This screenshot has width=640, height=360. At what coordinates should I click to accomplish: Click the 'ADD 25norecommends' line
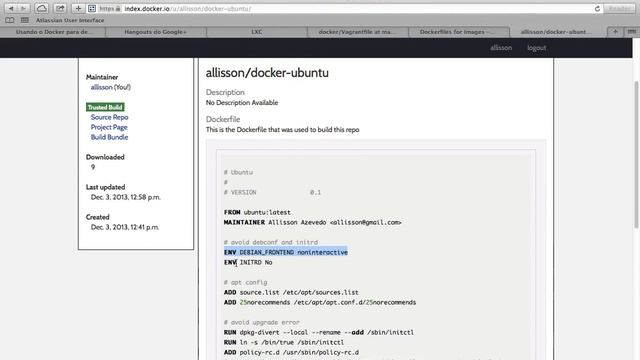click(320, 302)
